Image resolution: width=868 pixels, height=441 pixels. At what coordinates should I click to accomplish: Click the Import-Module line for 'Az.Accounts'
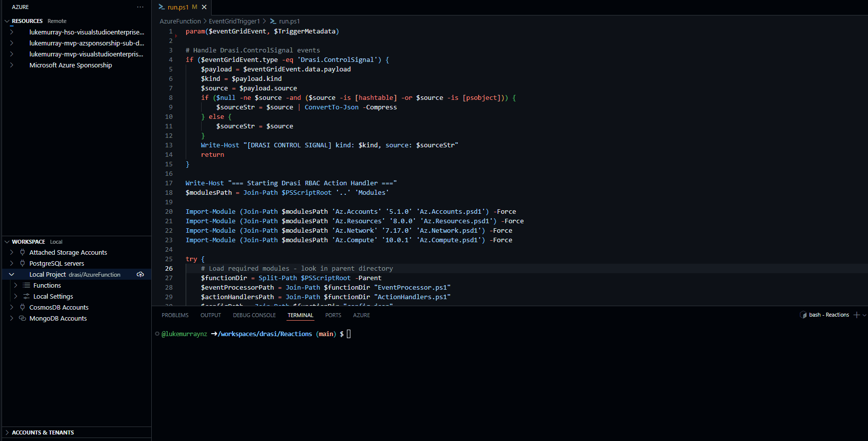[x=351, y=211]
